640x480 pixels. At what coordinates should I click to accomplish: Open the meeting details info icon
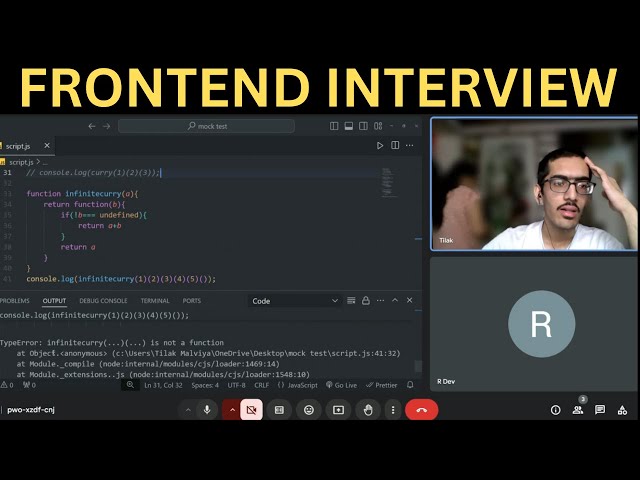[x=556, y=410]
